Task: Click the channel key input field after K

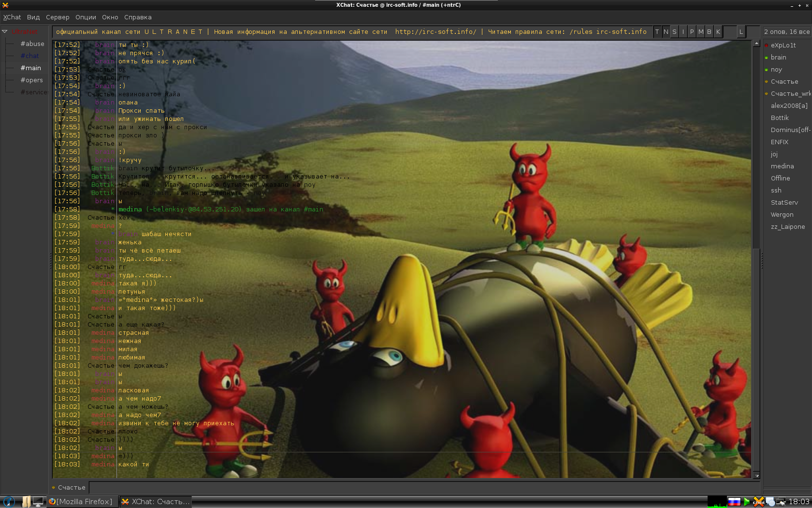Action: [729, 32]
